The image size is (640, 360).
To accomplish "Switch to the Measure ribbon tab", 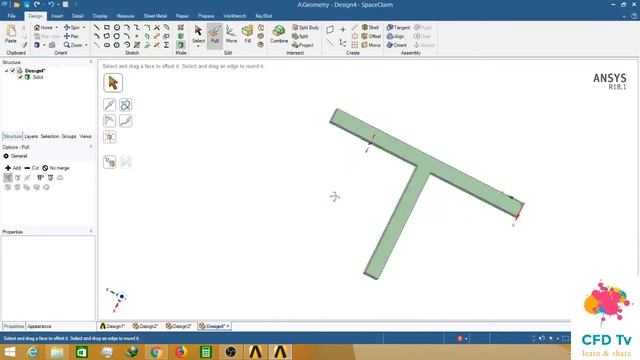I will (125, 16).
